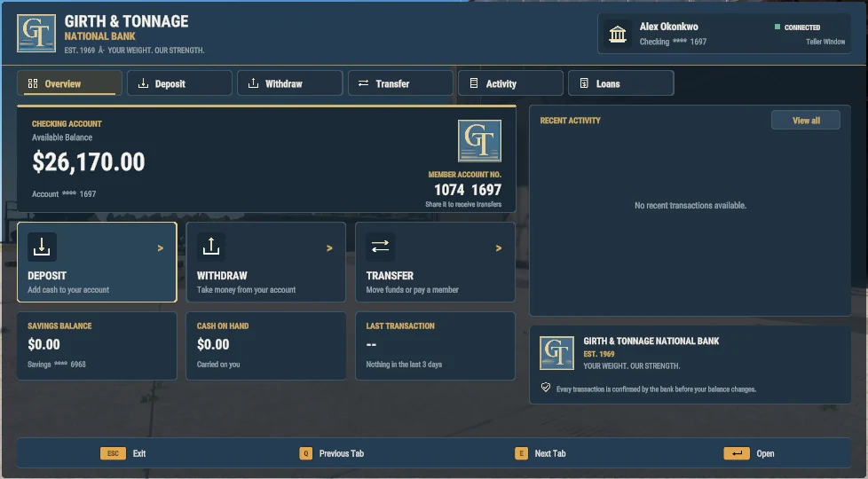Click 'Nothing in the last 3 days' text
868x479 pixels.
(404, 365)
